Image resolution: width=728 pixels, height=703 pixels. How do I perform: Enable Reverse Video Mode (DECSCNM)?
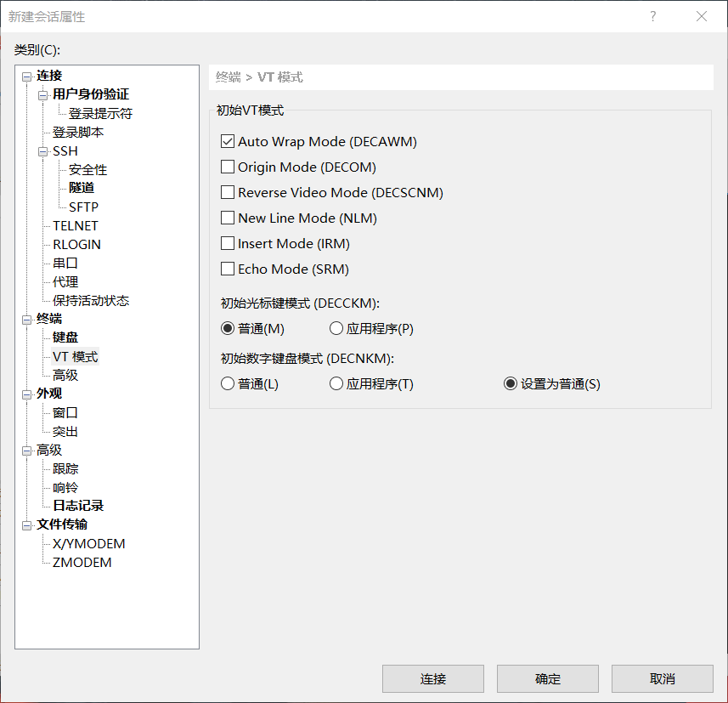point(228,192)
